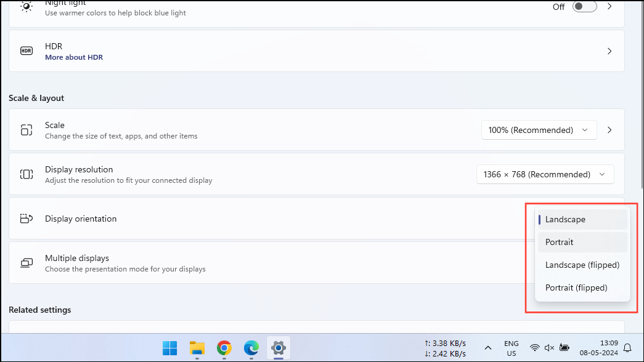Open the Display resolution dropdown
This screenshot has height=362, width=644.
point(545,174)
